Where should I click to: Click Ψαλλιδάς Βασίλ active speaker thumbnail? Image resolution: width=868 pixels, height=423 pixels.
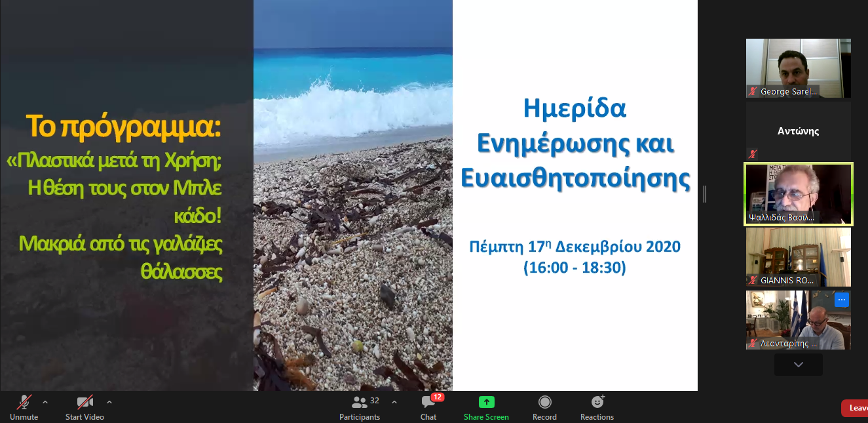[x=798, y=194]
